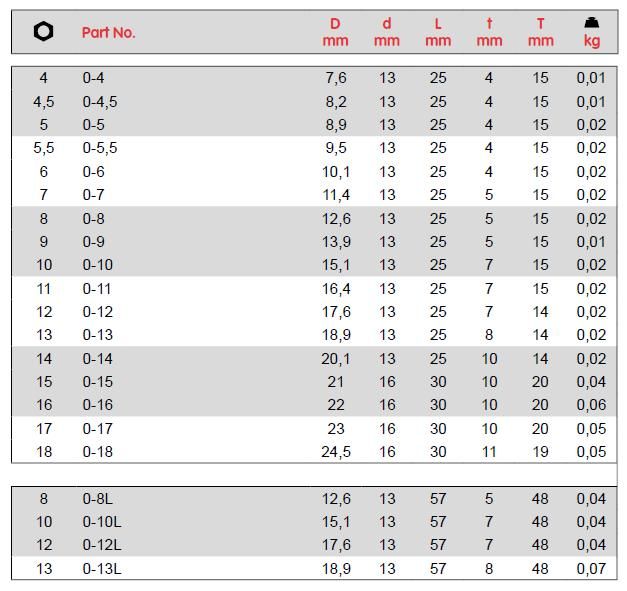This screenshot has height=591, width=627.
Task: Click part number 0-14
Action: [x=98, y=358]
